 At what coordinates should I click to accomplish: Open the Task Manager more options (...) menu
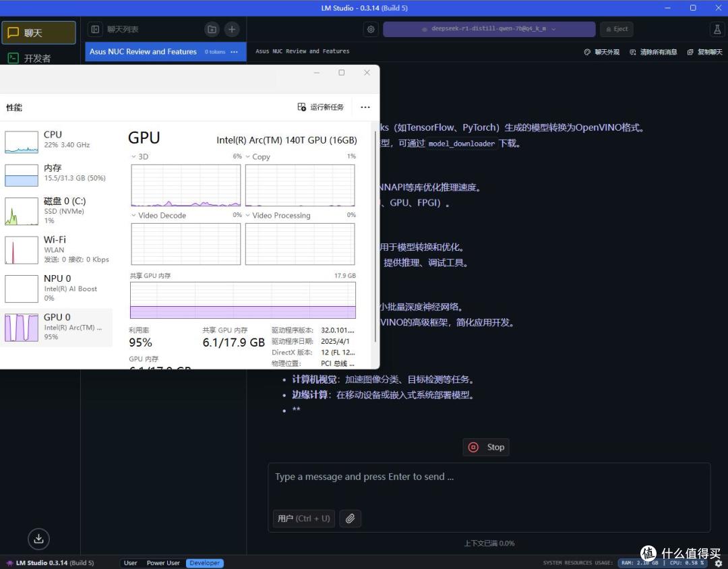(x=365, y=107)
